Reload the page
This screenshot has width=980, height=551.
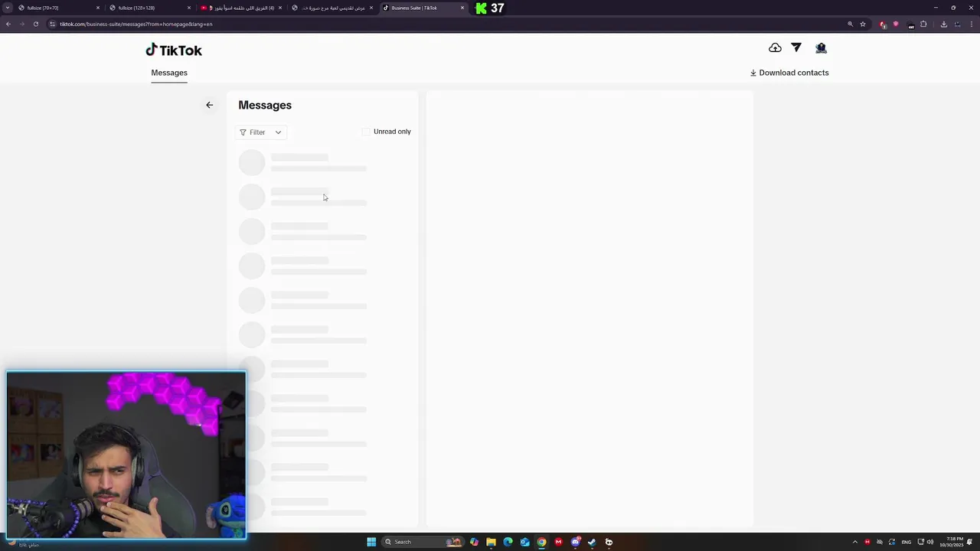(x=35, y=24)
